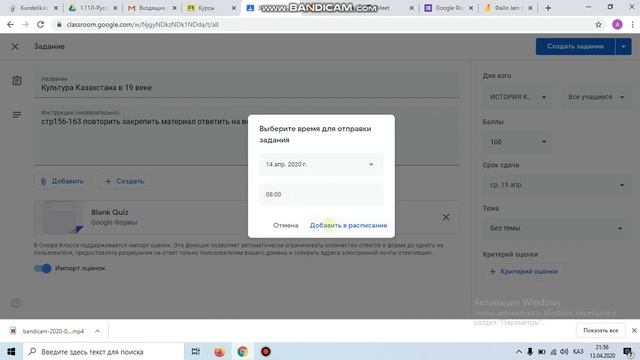This screenshot has height=360, width=640.
Task: Click Показать все downloads
Action: point(600,330)
